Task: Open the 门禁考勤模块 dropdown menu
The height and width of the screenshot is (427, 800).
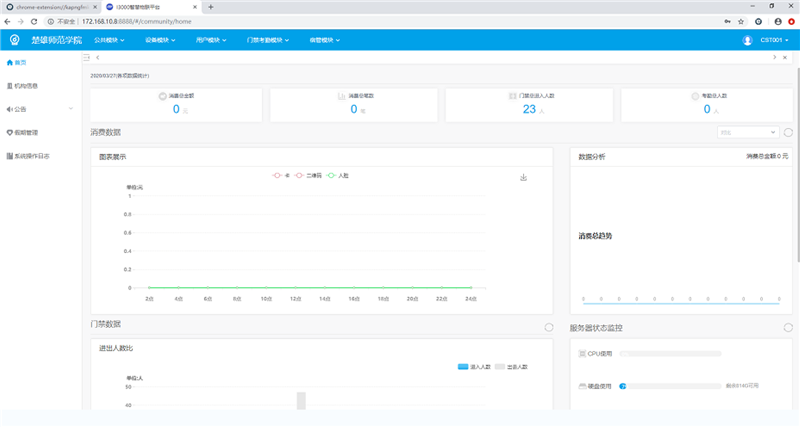Action: pos(268,40)
